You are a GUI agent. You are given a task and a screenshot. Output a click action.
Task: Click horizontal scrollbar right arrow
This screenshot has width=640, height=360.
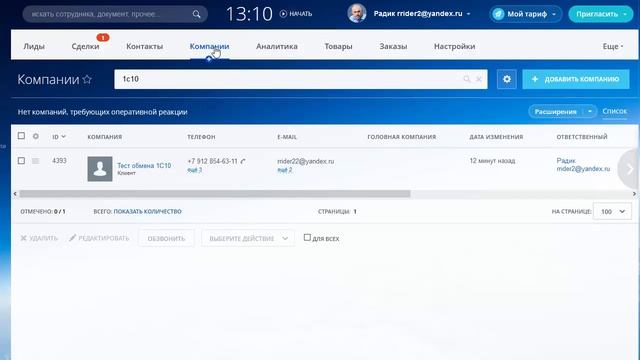click(x=634, y=194)
